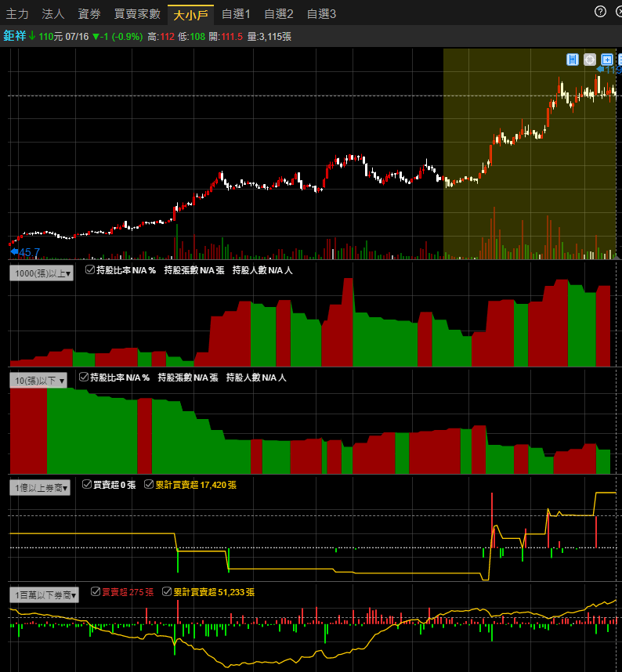Open the 1百萬以下券商 dropdown
This screenshot has height=672, width=622.
tap(45, 595)
